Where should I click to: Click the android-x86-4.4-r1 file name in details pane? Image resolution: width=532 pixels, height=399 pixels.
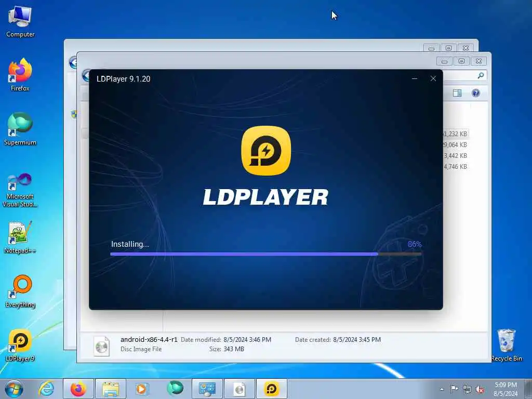[149, 339]
